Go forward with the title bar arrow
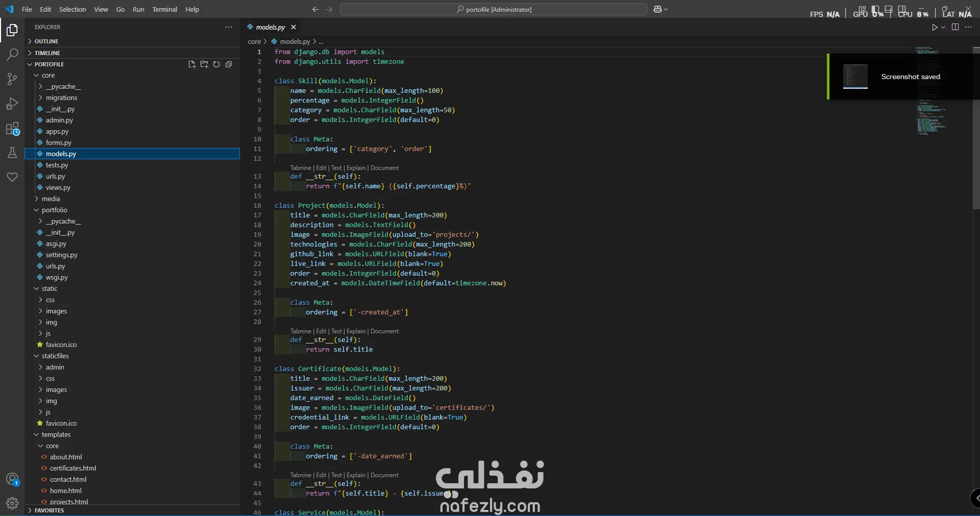The image size is (980, 516). pos(329,9)
